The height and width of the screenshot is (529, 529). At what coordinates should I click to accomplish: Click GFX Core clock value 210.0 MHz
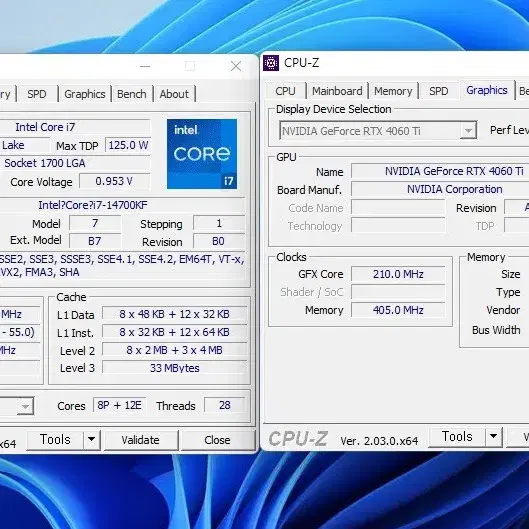click(398, 274)
